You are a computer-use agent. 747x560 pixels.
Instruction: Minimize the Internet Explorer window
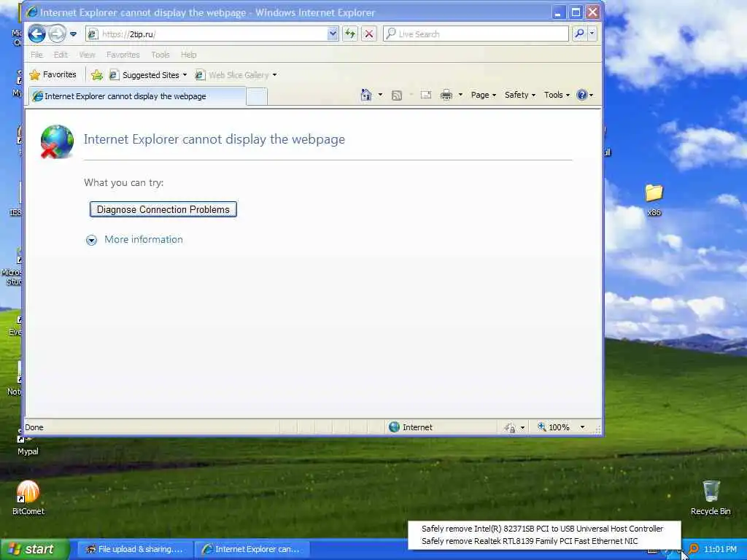[x=558, y=12]
